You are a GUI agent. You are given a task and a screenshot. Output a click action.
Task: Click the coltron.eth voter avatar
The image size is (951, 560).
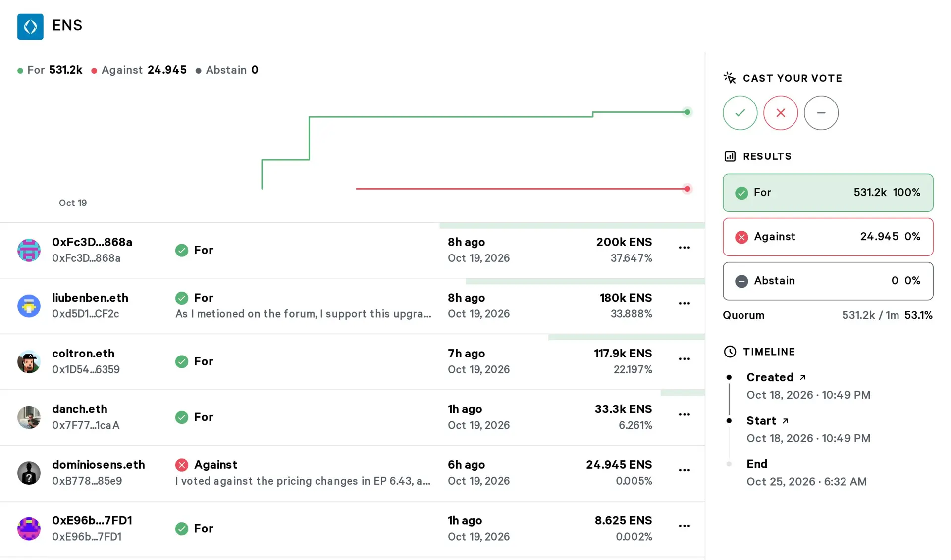pos(29,361)
